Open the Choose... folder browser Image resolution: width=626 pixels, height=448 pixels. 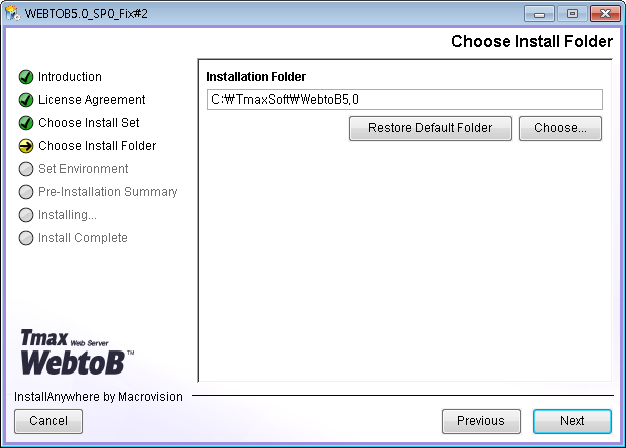click(x=560, y=128)
